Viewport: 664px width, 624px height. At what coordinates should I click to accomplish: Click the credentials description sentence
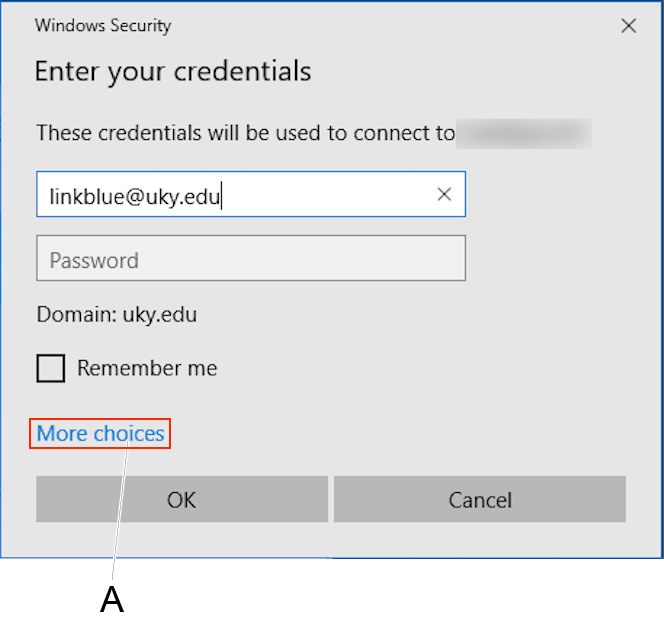pos(245,133)
